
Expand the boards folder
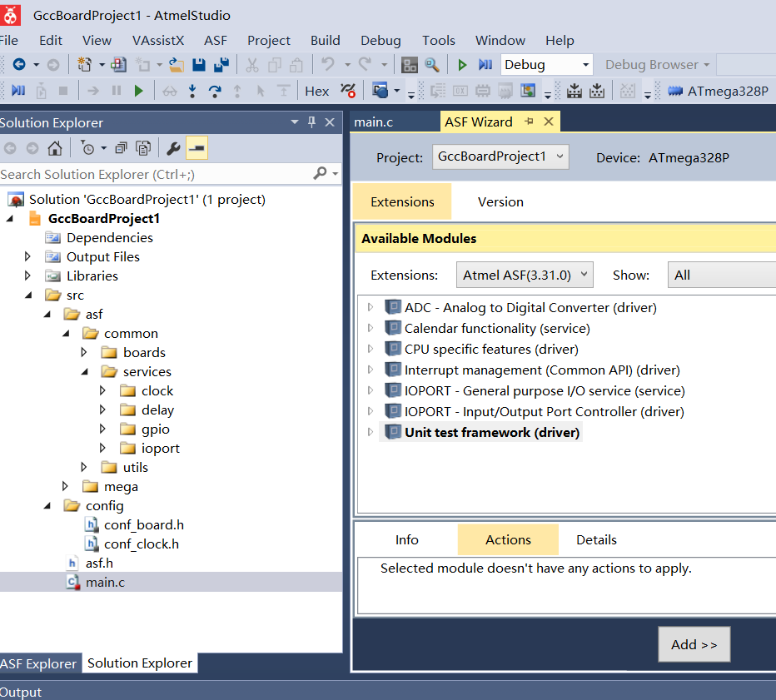[x=84, y=352]
